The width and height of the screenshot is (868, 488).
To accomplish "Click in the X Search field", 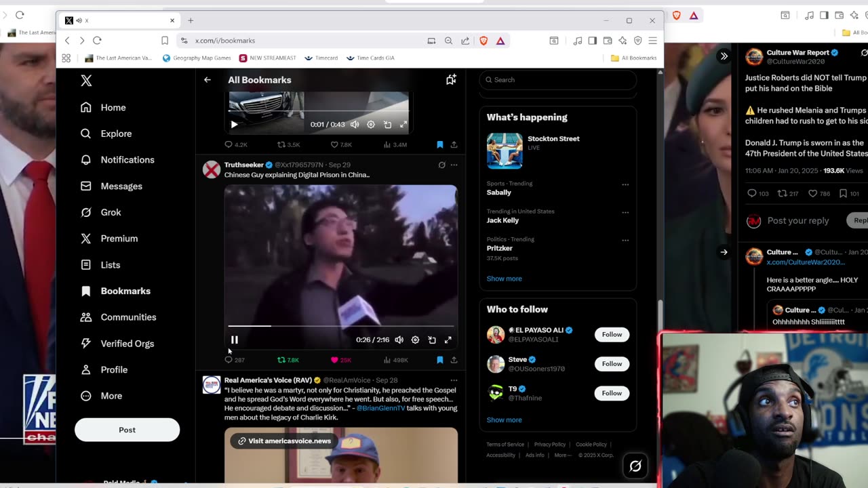I will pos(558,80).
